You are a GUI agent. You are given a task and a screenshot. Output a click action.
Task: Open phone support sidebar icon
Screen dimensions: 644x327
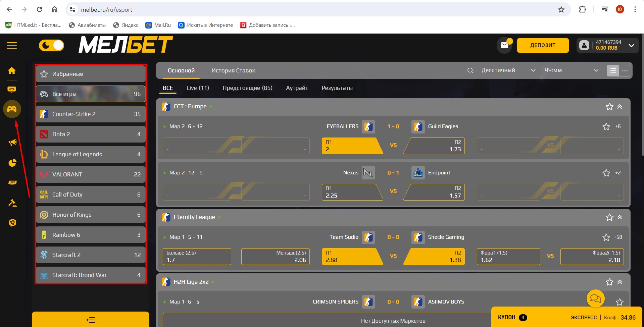tap(12, 223)
